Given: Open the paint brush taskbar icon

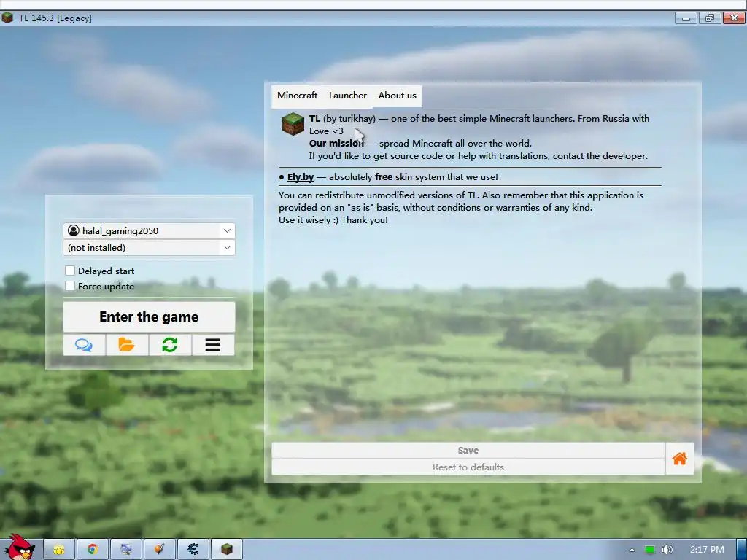Looking at the screenshot, I should (x=160, y=550).
